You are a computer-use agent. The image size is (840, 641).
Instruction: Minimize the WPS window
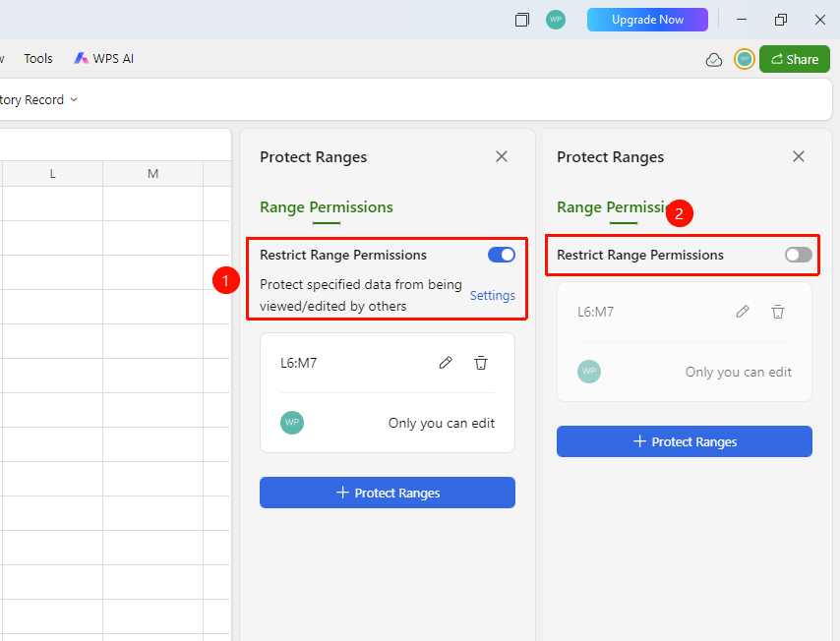coord(742,20)
